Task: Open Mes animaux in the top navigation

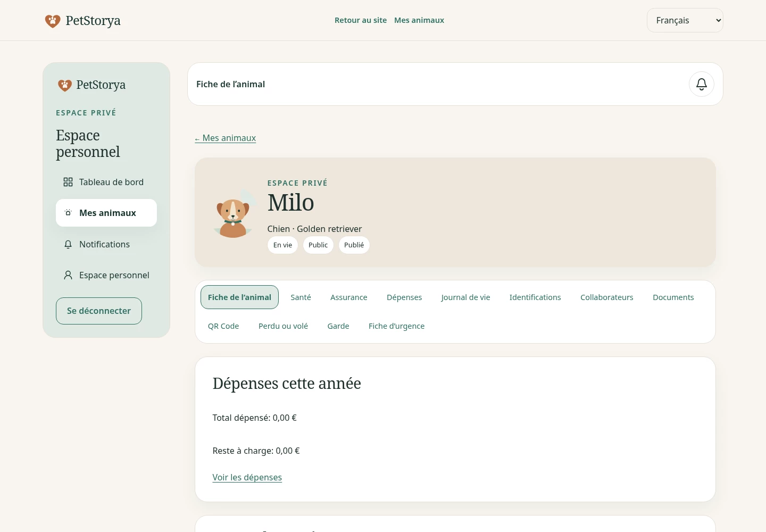Action: [419, 20]
